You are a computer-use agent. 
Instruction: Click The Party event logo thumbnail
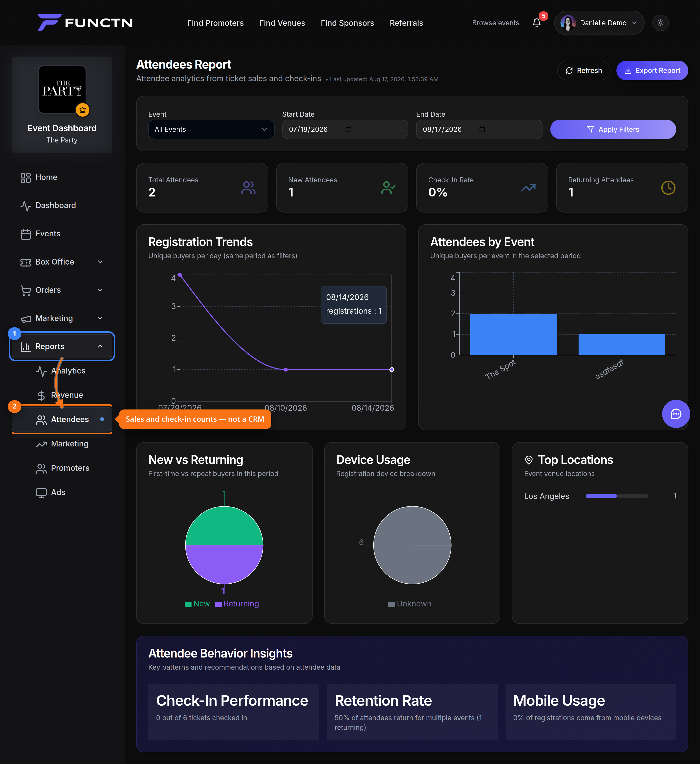(x=62, y=89)
